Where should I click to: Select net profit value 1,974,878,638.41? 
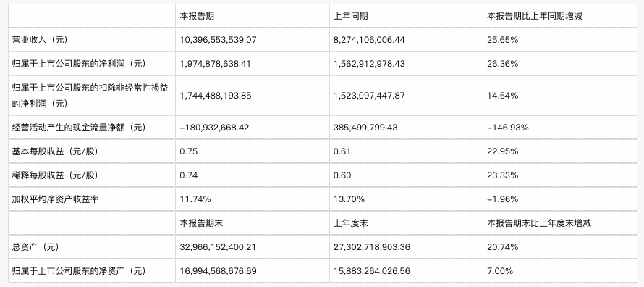(x=215, y=64)
